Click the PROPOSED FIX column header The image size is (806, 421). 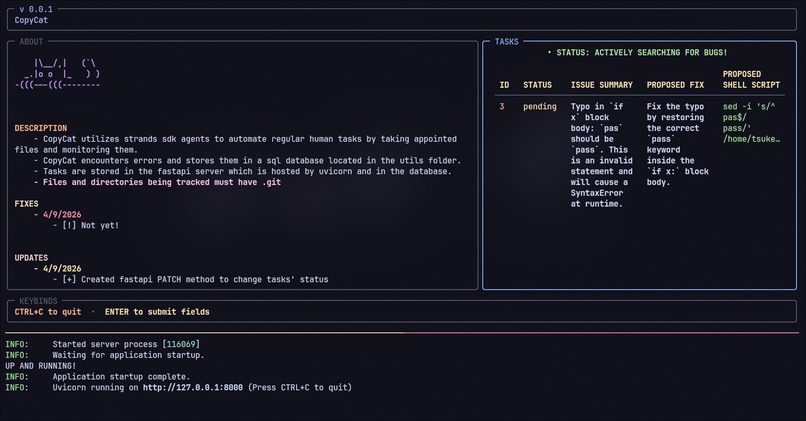pyautogui.click(x=675, y=85)
